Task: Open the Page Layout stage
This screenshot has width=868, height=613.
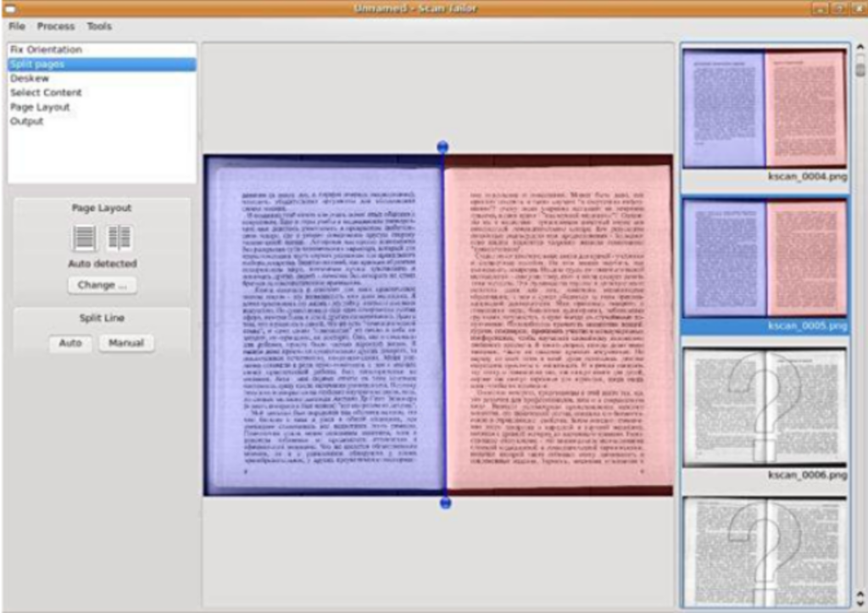Action: point(40,107)
